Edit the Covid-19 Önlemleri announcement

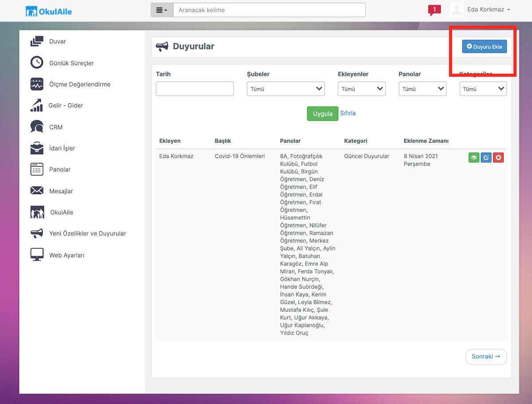(x=486, y=157)
